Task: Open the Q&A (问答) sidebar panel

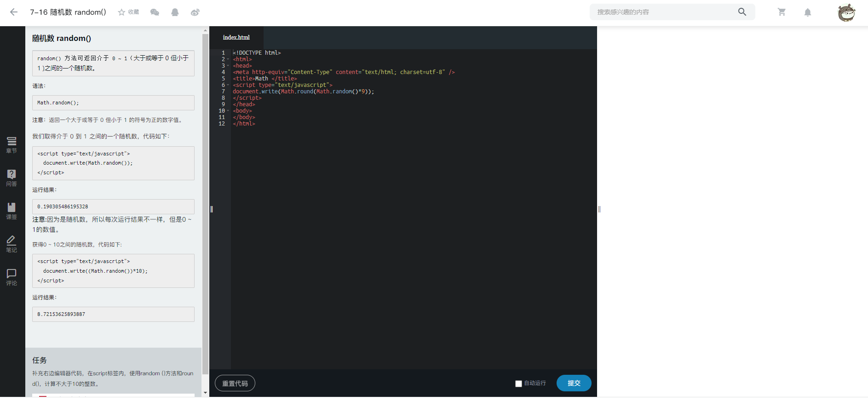Action: tap(11, 178)
